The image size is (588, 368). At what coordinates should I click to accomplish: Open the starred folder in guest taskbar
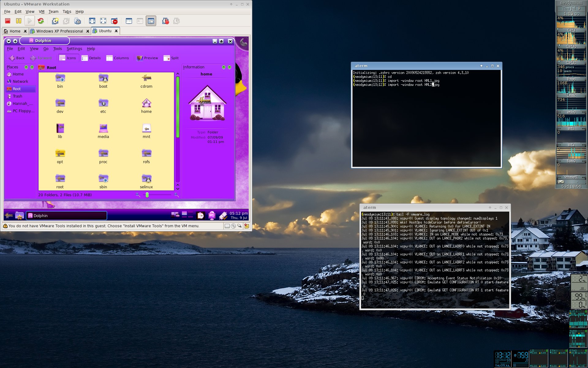20,216
